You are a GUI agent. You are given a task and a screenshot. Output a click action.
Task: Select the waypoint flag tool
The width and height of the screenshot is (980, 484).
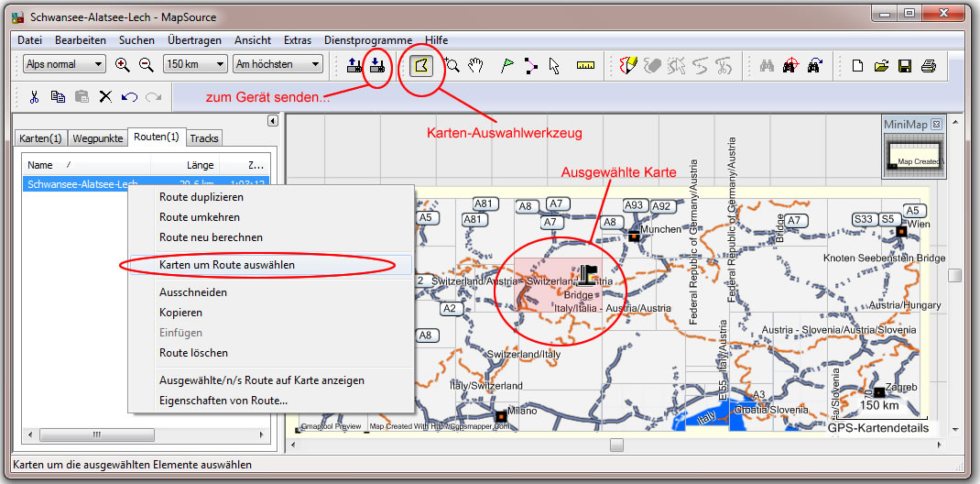coord(506,65)
